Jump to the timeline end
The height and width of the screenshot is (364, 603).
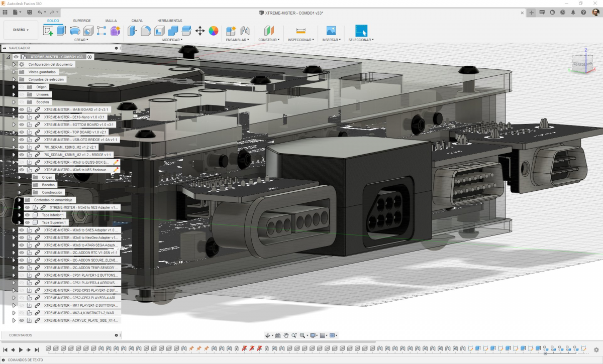pos(37,349)
